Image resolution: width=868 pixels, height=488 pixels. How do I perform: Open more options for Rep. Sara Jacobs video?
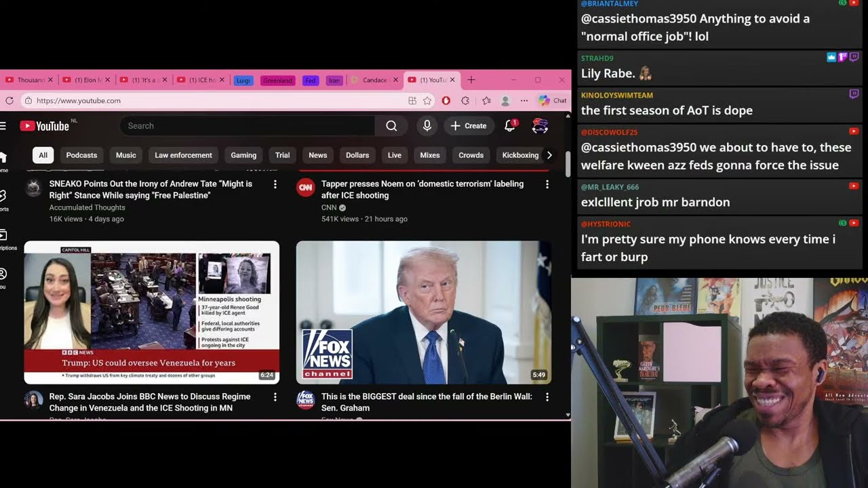[x=275, y=397]
